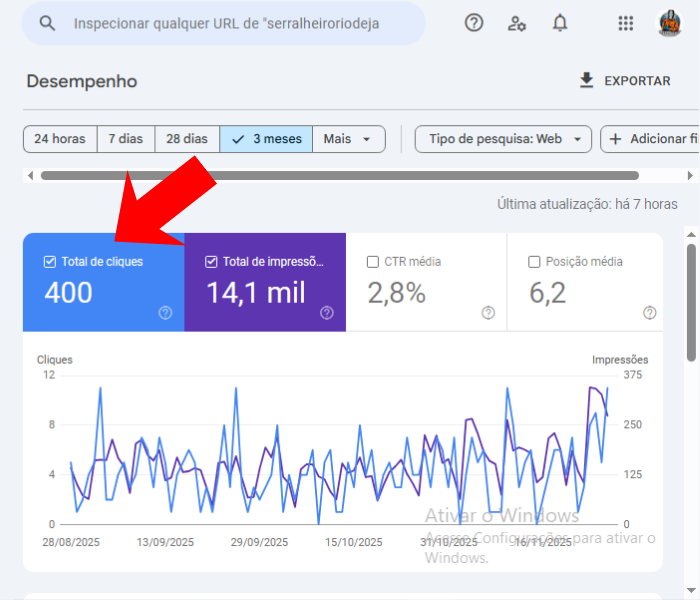Open the Google apps grid
The width and height of the screenshot is (700, 600).
click(626, 23)
